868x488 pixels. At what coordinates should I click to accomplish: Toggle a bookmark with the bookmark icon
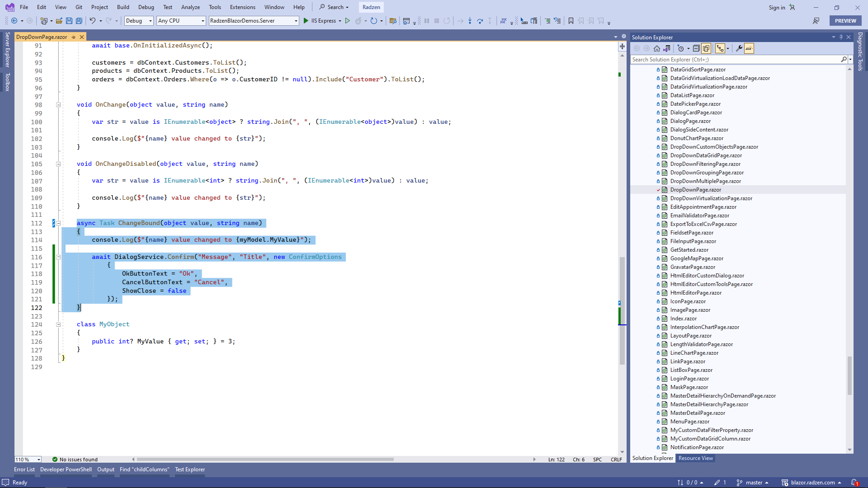click(x=571, y=21)
